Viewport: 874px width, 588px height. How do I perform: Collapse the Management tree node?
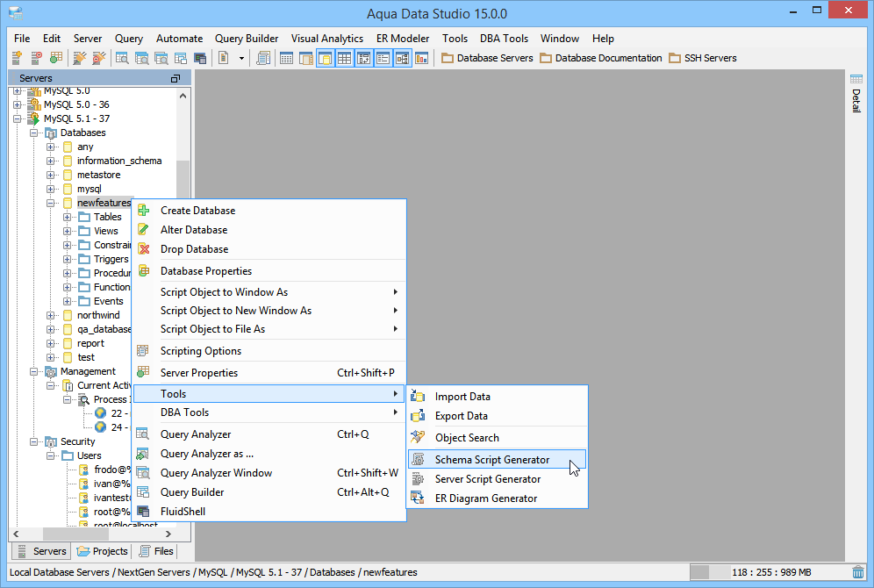click(34, 371)
